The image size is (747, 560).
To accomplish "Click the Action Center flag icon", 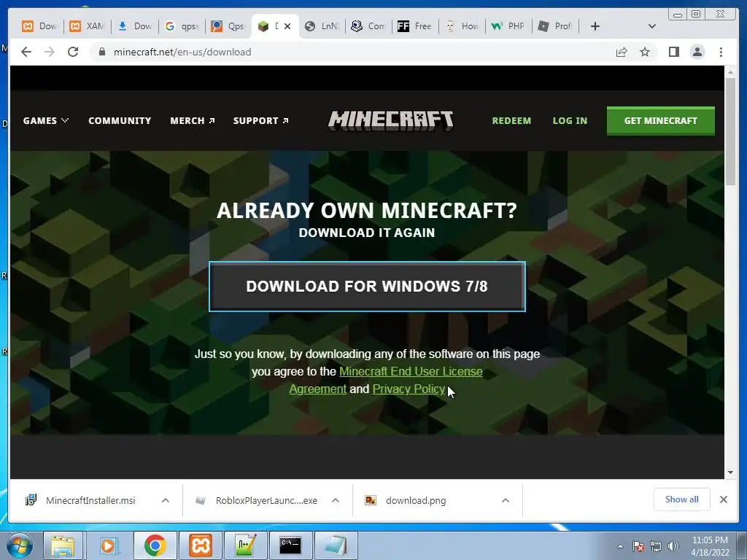I will click(638, 546).
